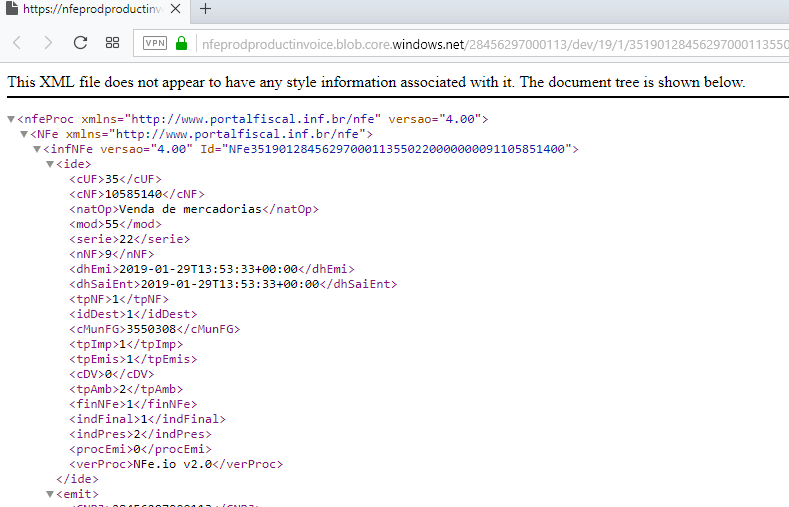Collapse the emit element node
The height and width of the screenshot is (507, 789).
pyautogui.click(x=50, y=494)
